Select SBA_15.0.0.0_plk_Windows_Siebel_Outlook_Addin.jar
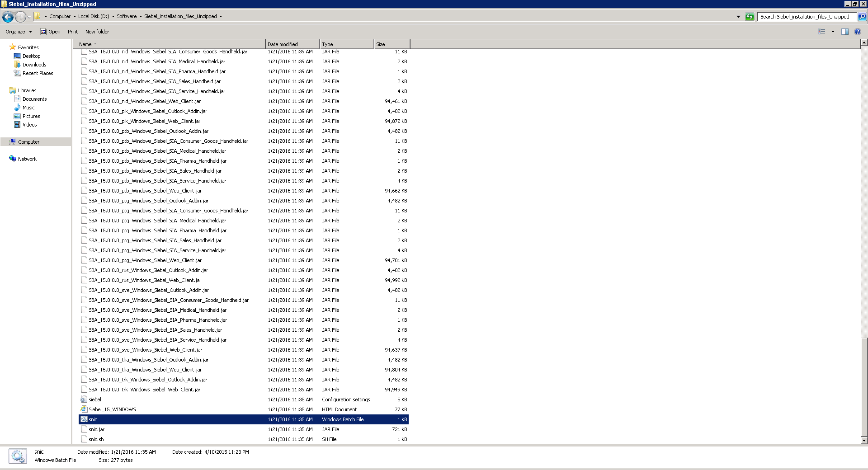Screen dimensions: 868x470 pyautogui.click(x=148, y=111)
